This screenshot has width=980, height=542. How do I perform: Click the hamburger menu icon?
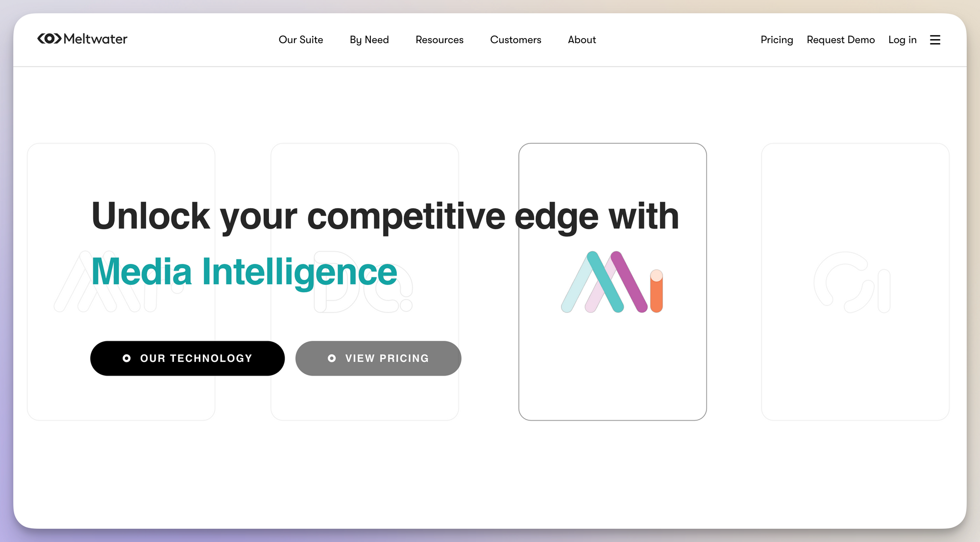click(935, 39)
